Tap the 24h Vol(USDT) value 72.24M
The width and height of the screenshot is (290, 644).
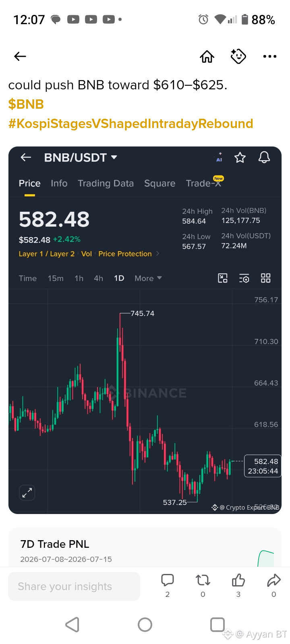click(x=234, y=246)
